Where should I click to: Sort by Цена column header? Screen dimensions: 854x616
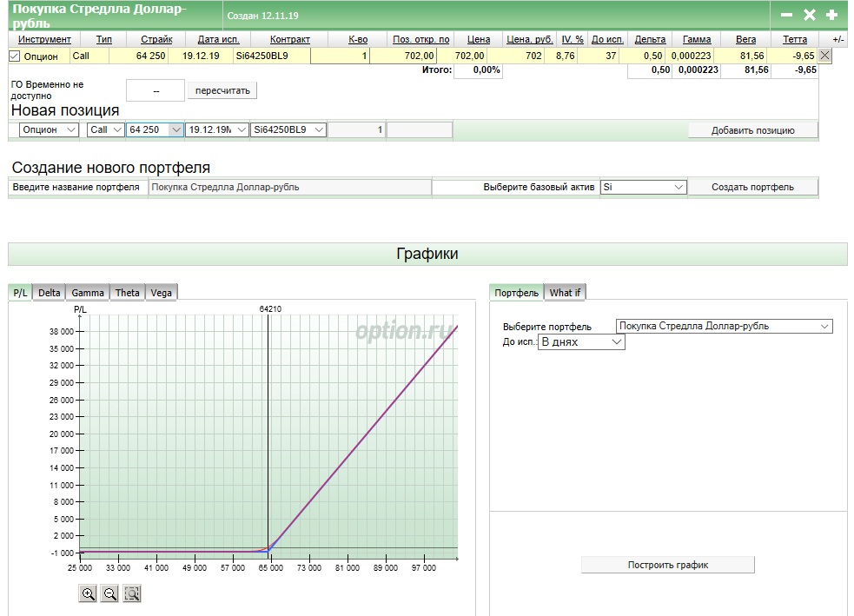pos(479,39)
